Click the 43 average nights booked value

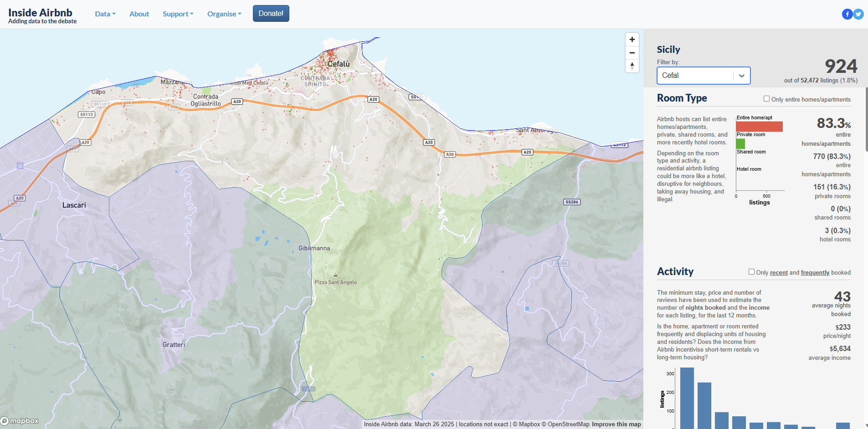[x=842, y=296]
